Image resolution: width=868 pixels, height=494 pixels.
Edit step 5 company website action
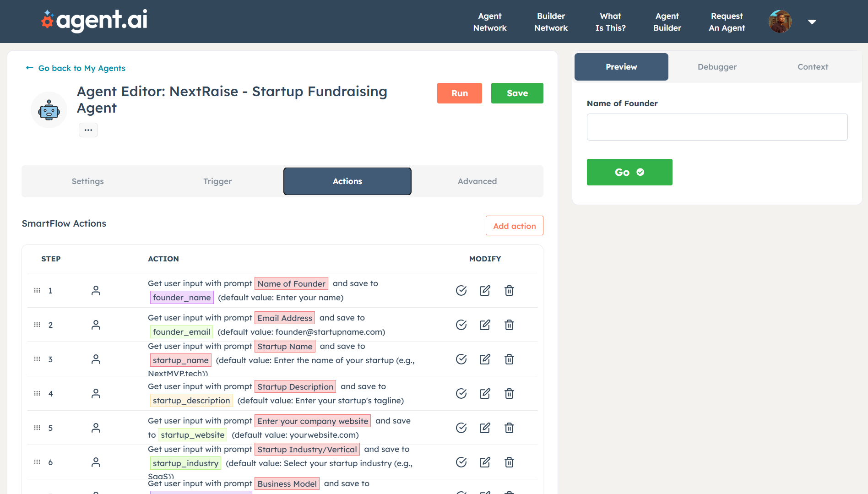[x=485, y=428]
